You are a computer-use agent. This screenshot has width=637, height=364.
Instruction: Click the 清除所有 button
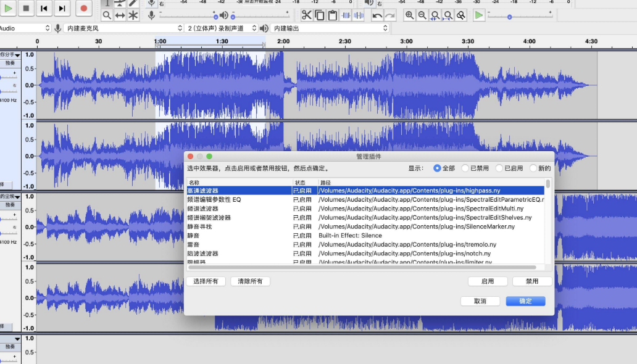coord(250,281)
